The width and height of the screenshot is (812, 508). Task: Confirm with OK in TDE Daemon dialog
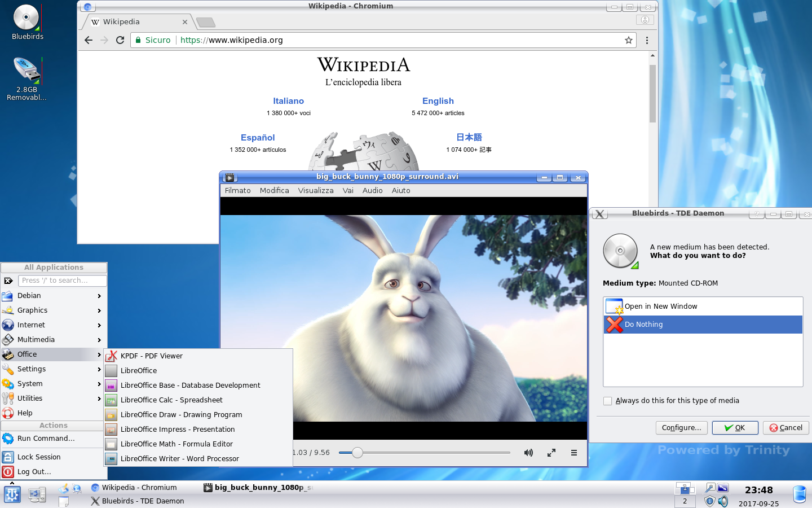pos(735,428)
